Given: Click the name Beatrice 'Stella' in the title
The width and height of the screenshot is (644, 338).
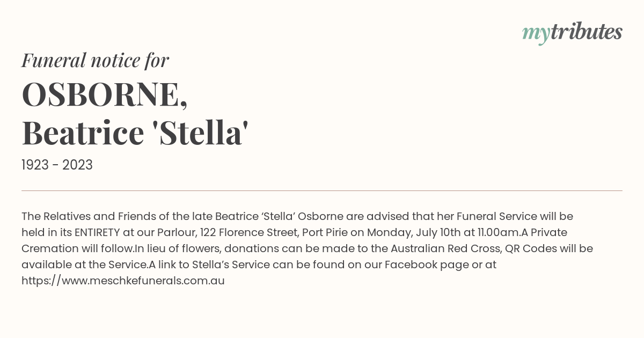Looking at the screenshot, I should (x=135, y=133).
